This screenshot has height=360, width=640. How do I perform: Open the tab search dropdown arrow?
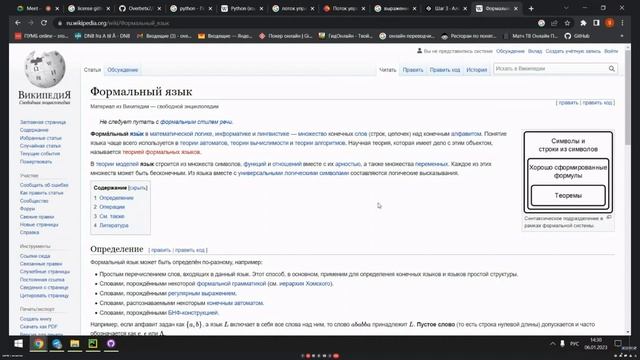566,8
